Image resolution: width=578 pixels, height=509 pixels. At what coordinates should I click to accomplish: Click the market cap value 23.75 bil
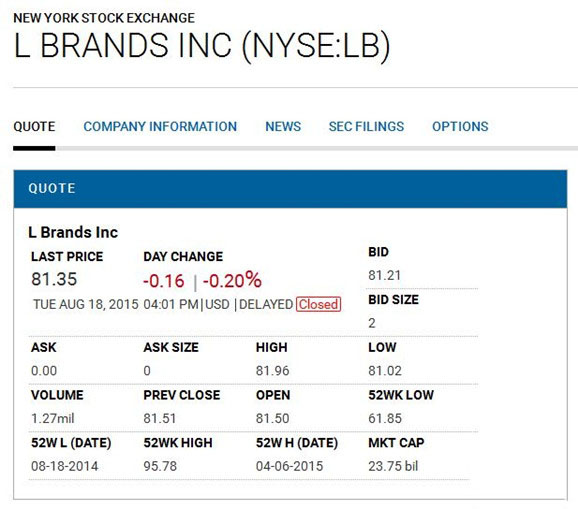393,466
